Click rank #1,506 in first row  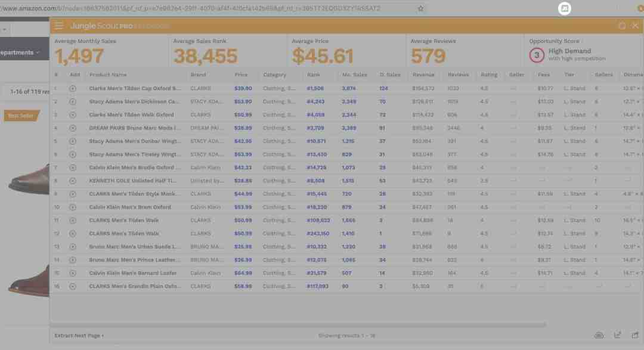(315, 88)
